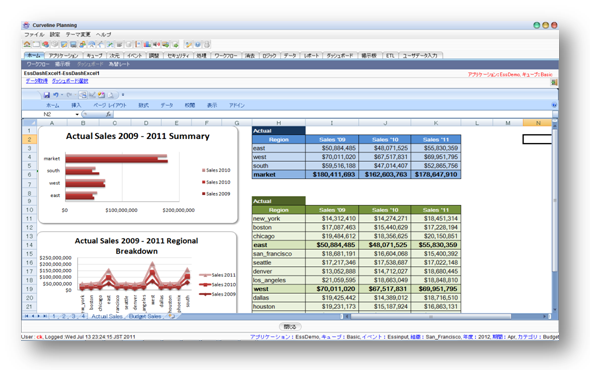590x370 pixels.
Task: Expand the quick access toolbar customize arrow
Action: [123, 95]
